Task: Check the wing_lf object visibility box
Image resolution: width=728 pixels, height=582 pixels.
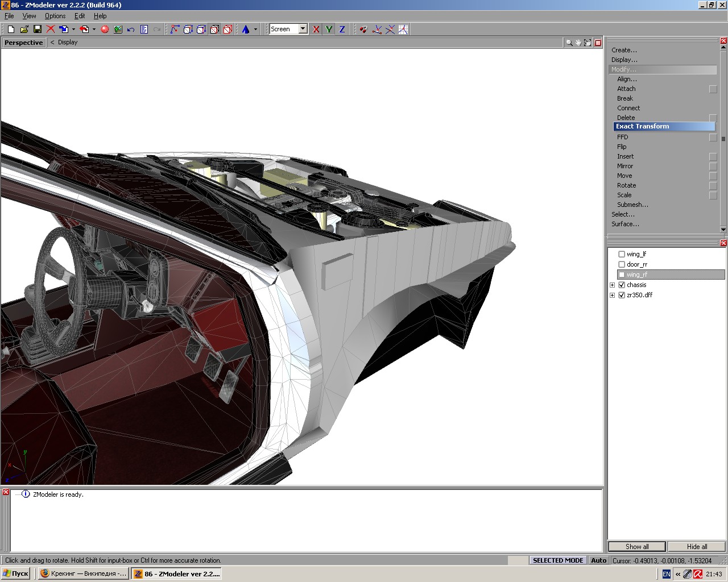Action: coord(622,254)
